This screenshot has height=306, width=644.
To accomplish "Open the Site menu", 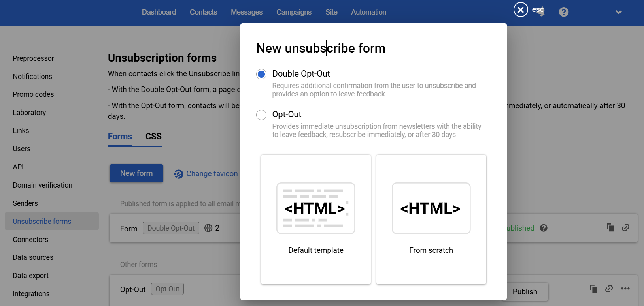I will [331, 12].
